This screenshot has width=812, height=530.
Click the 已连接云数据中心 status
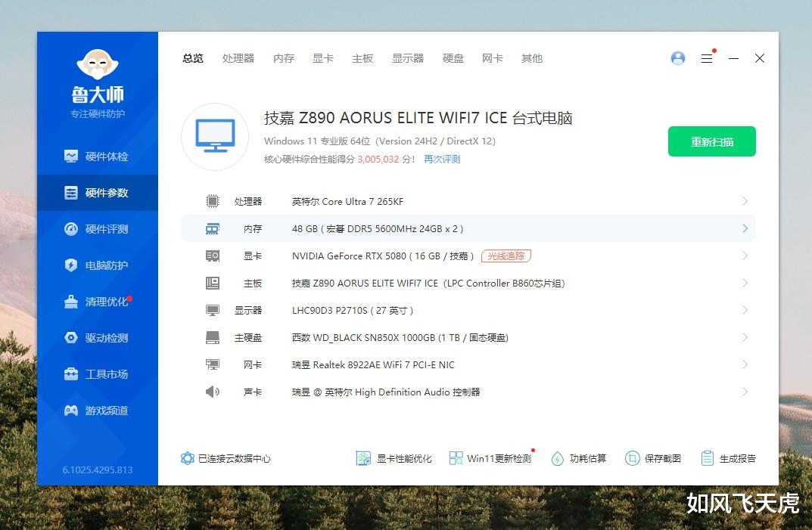pos(226,459)
